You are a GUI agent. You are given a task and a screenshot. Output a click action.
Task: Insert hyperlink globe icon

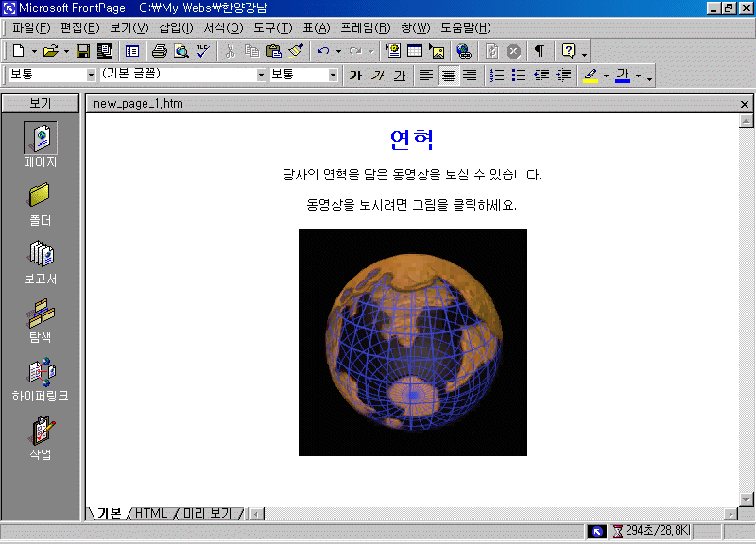(x=464, y=51)
